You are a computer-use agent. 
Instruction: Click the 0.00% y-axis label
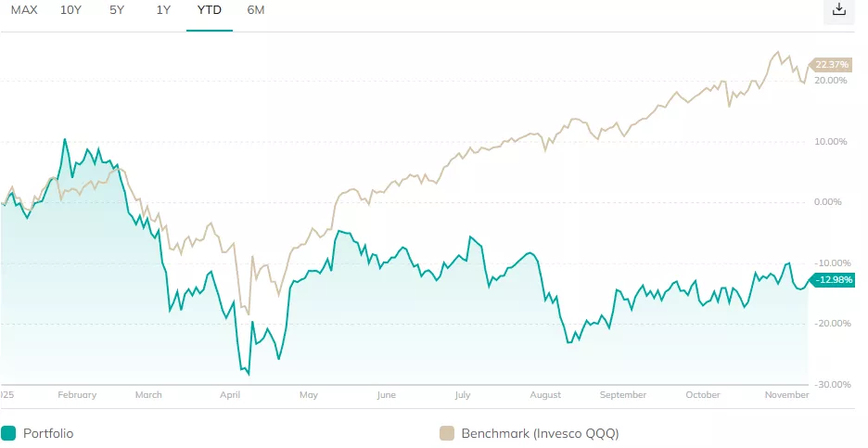(x=831, y=202)
